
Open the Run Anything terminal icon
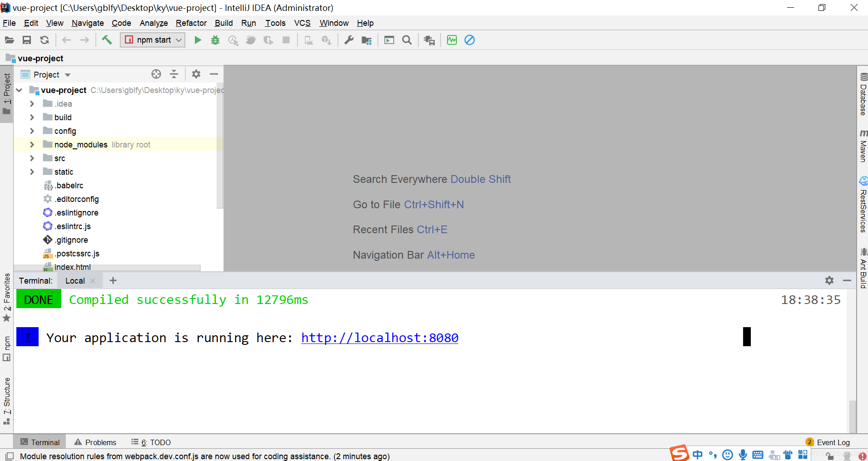click(x=389, y=40)
